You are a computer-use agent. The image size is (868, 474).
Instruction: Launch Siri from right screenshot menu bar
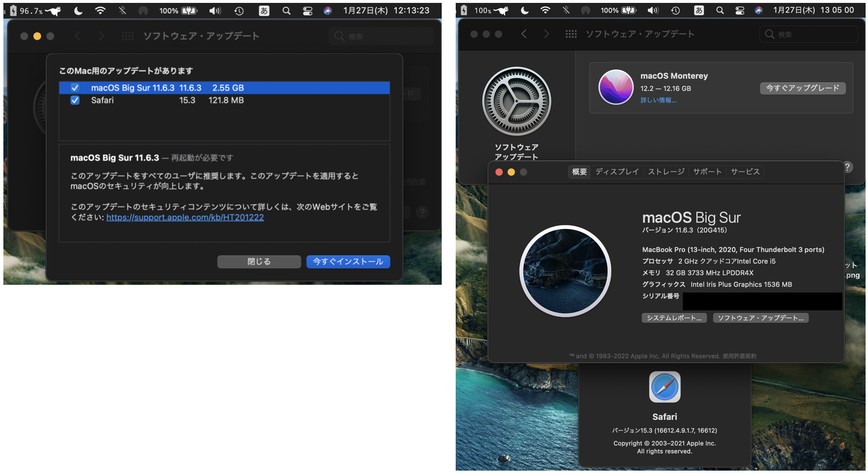point(759,10)
